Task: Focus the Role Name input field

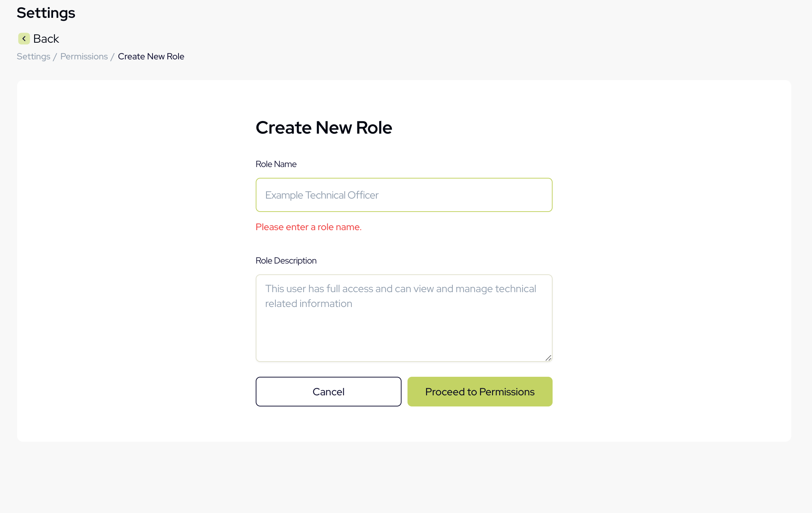Action: pos(404,195)
